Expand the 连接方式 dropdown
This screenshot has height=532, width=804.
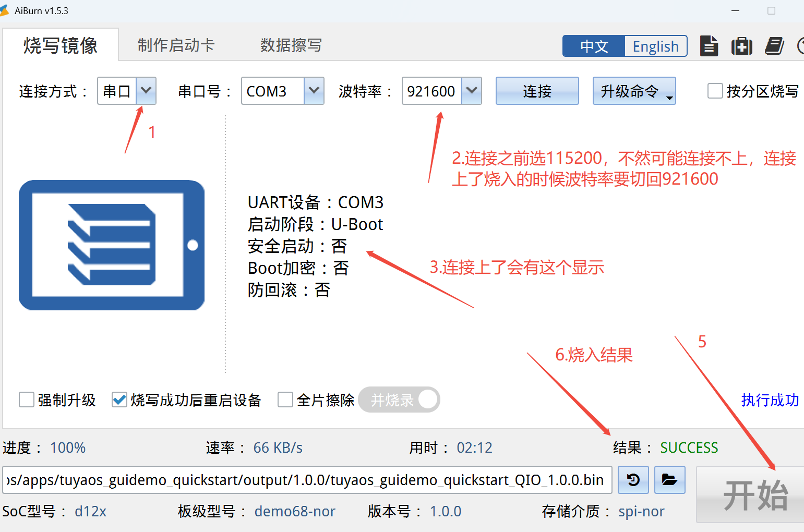point(146,91)
